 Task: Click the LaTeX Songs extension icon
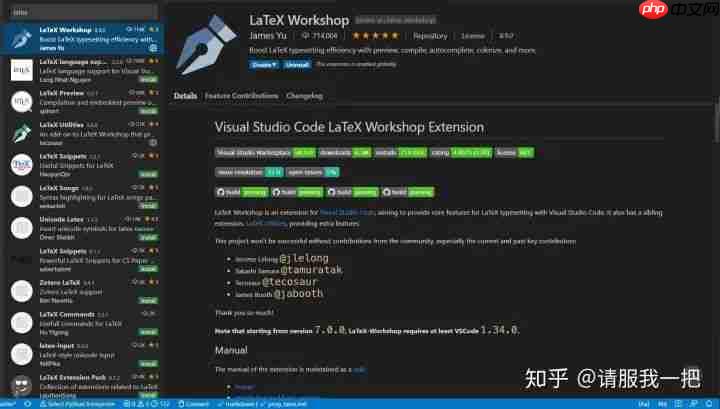(x=22, y=196)
